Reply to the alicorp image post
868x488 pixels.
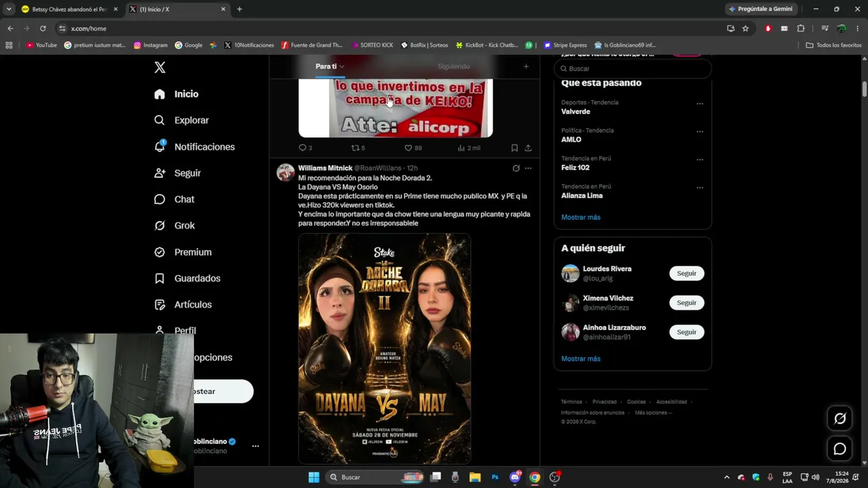click(x=305, y=148)
